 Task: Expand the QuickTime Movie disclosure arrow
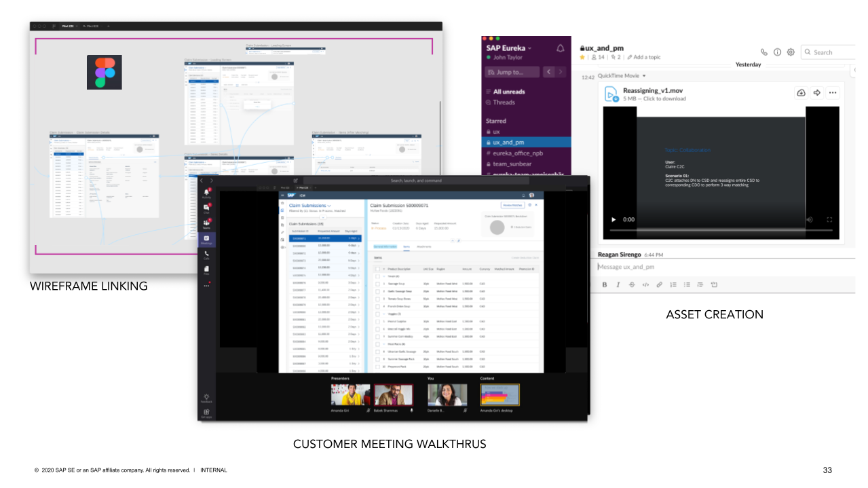coord(644,76)
